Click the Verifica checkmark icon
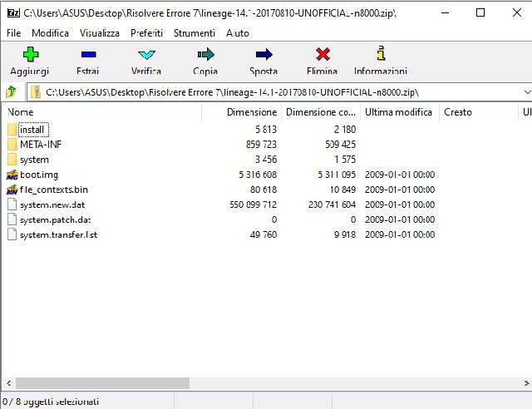The image size is (532, 409). pos(146,54)
